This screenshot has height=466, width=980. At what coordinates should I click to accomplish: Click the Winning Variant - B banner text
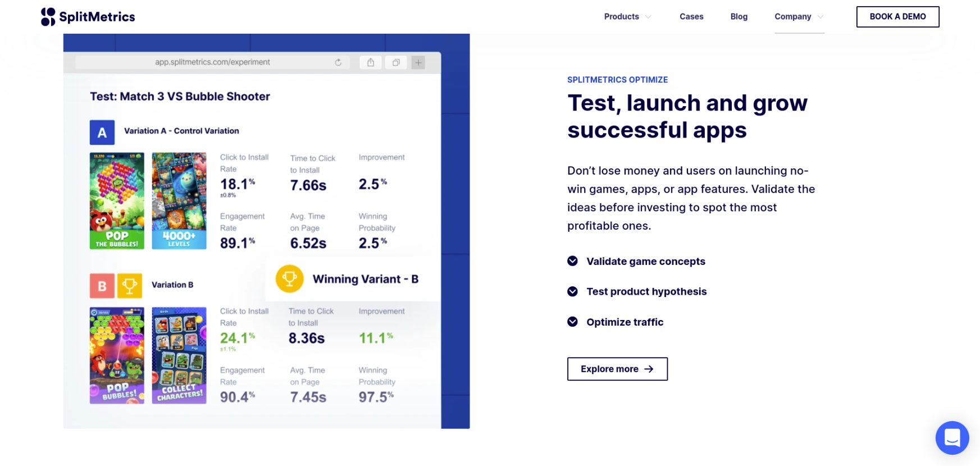(x=366, y=279)
